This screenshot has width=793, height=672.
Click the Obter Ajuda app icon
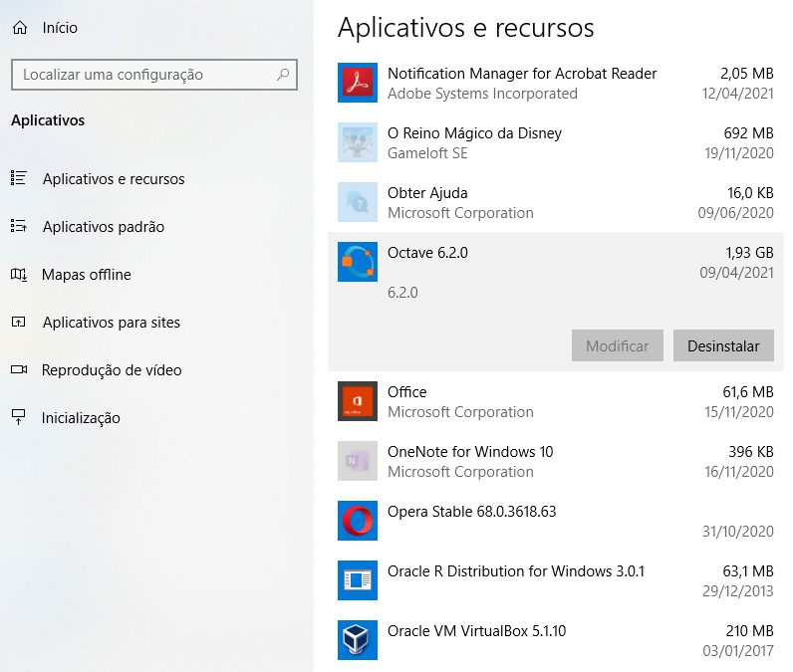[358, 202]
